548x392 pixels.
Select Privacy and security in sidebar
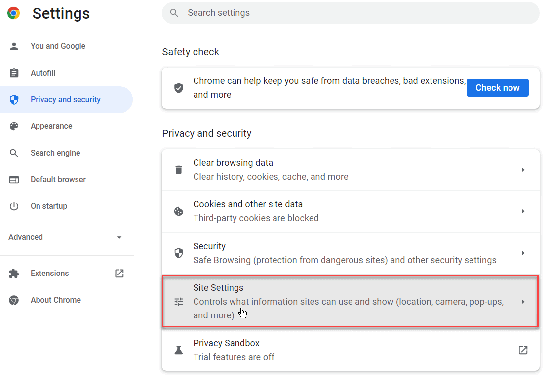67,100
